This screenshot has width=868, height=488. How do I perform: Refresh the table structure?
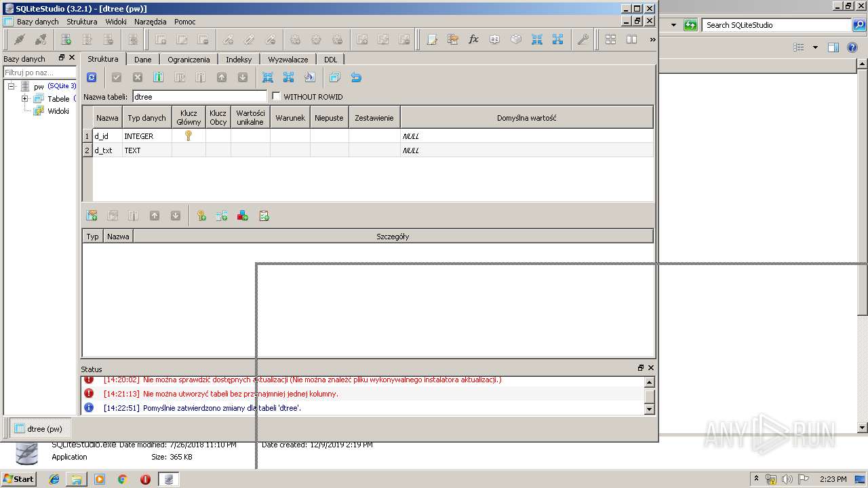(92, 77)
